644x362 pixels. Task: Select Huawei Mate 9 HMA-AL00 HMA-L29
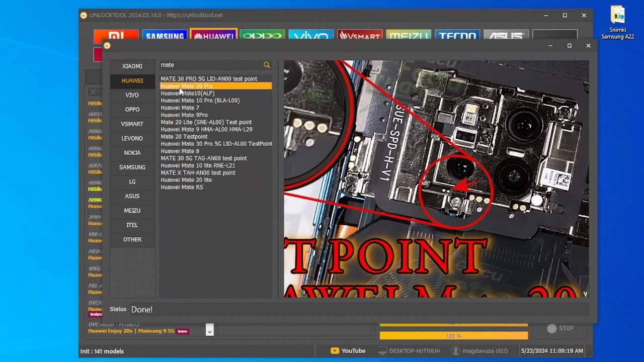pyautogui.click(x=216, y=129)
